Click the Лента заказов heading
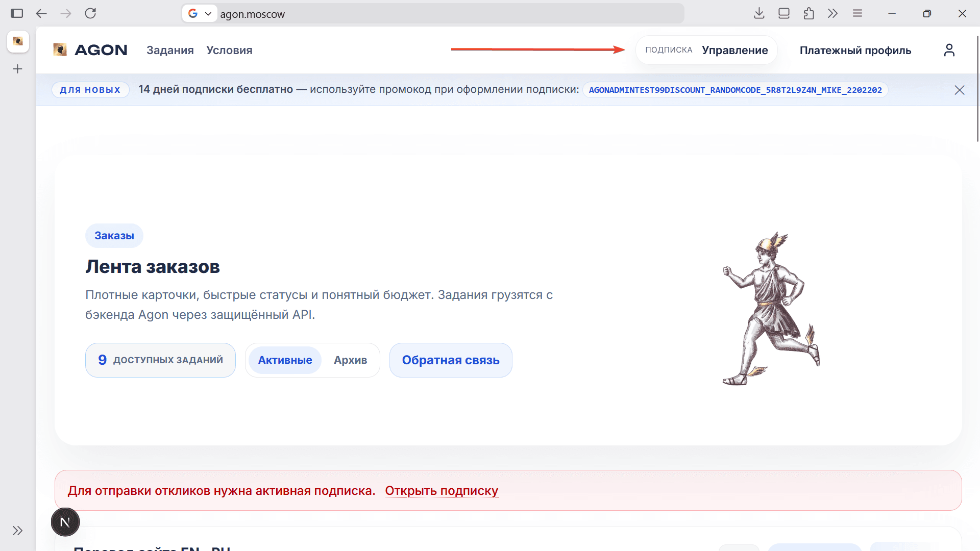The width and height of the screenshot is (980, 551). click(153, 267)
